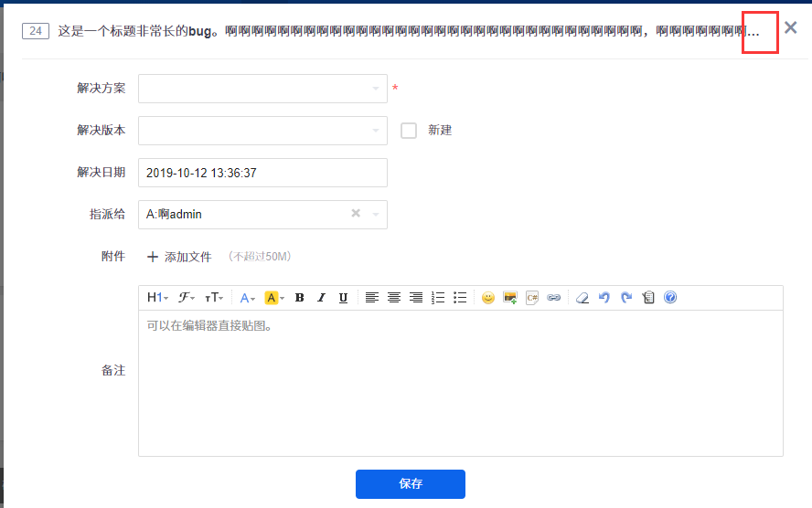
Task: Open the editor help icon
Action: (670, 297)
